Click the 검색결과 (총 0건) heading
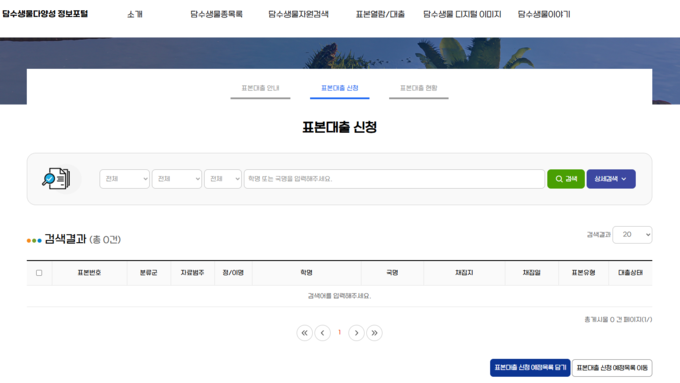This screenshot has height=383, width=680. pyautogui.click(x=82, y=239)
